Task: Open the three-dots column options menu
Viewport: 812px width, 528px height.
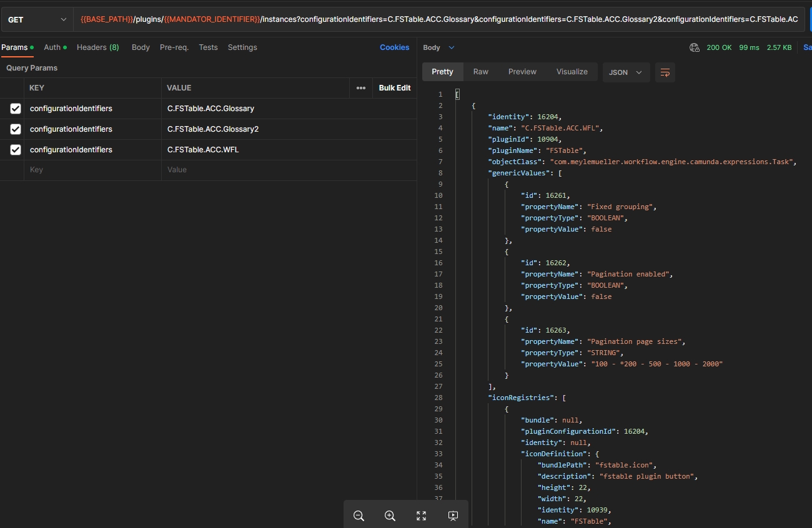Action: [360, 88]
